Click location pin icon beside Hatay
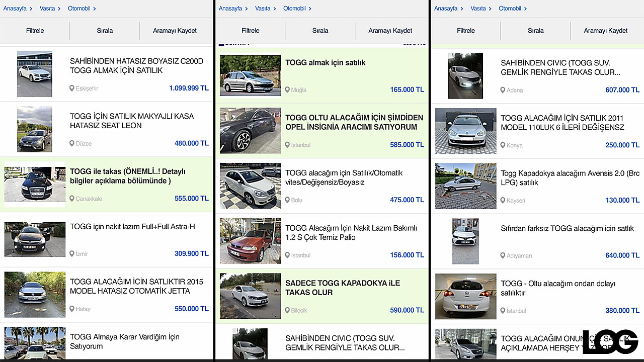The height and width of the screenshot is (362, 644). [72, 309]
